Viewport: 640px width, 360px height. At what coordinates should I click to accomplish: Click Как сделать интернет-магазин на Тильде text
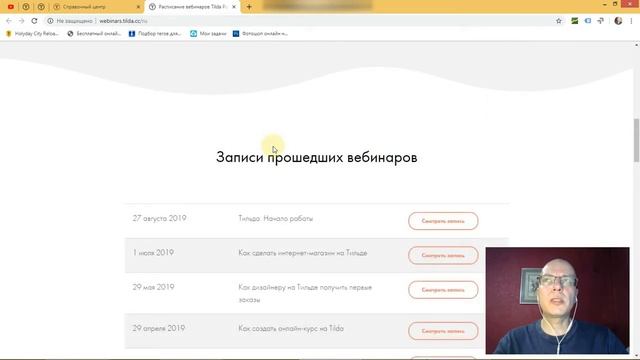(x=303, y=253)
